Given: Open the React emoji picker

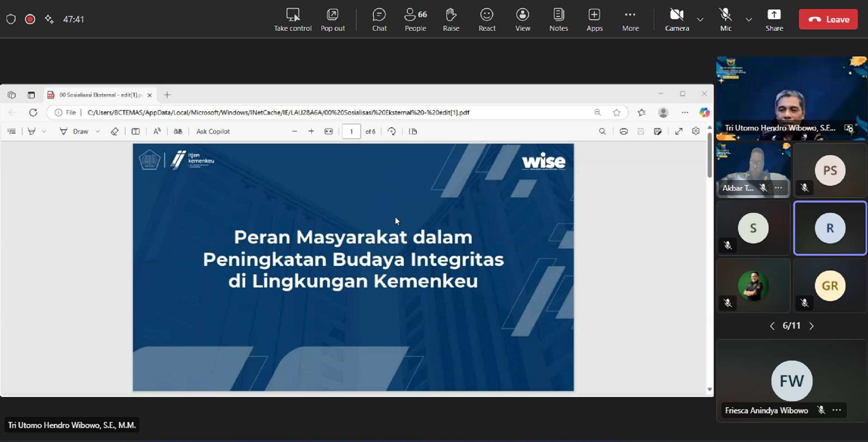Looking at the screenshot, I should point(486,19).
